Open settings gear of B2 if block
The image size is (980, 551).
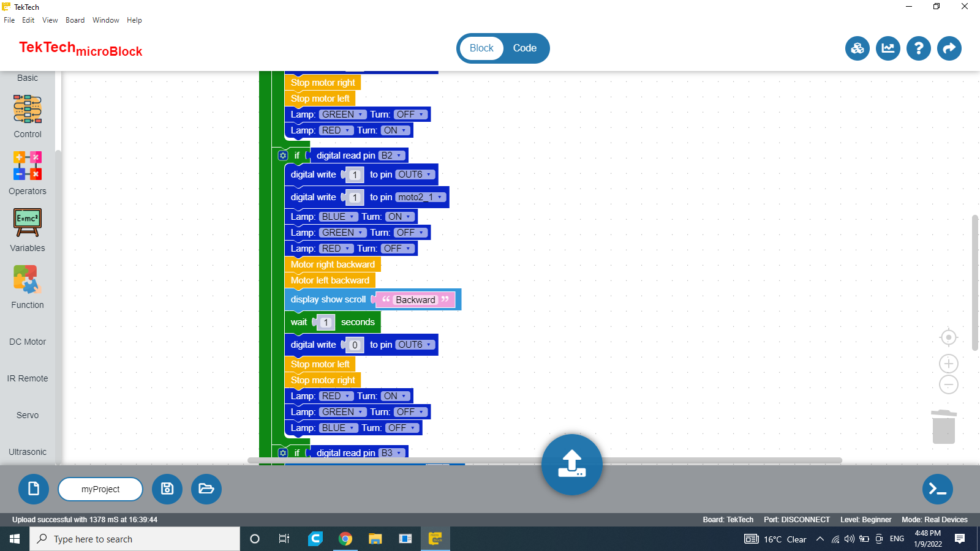pyautogui.click(x=283, y=156)
